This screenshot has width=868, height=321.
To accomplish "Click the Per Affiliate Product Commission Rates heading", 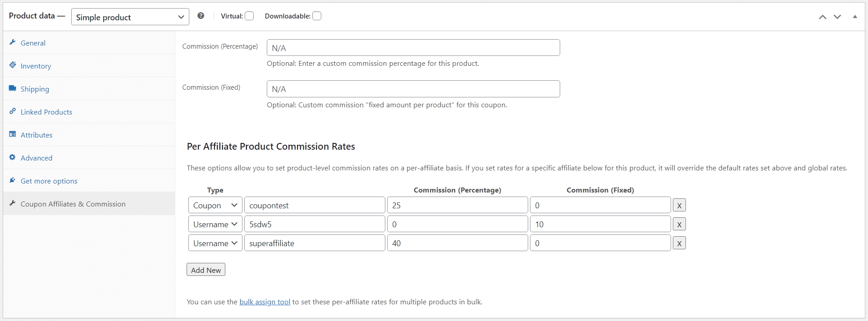I will 271,147.
